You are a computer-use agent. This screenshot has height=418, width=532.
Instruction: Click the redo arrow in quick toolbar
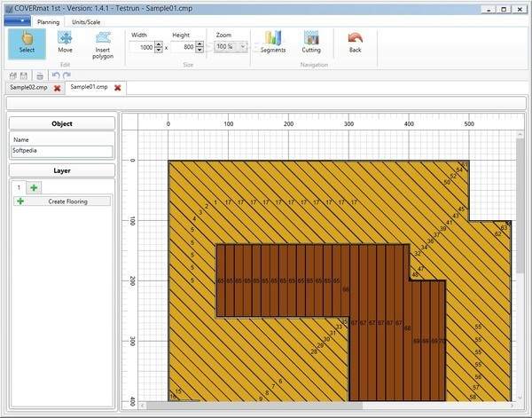point(66,75)
